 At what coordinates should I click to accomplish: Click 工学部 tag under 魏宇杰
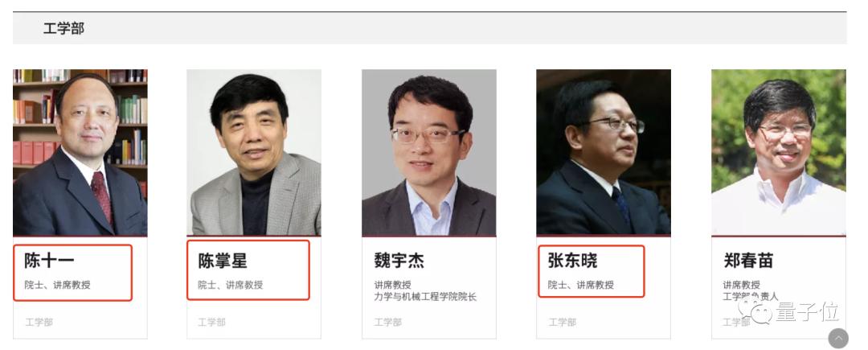387,322
